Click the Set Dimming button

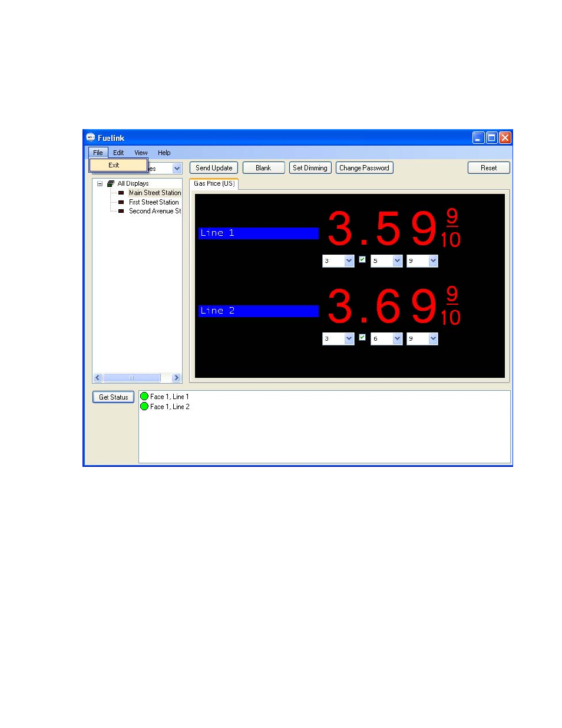coord(310,168)
